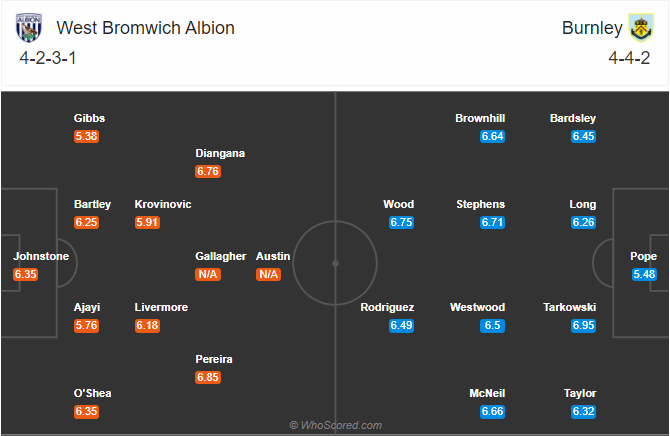
Task: Open the Burnley team name link
Action: coord(592,28)
